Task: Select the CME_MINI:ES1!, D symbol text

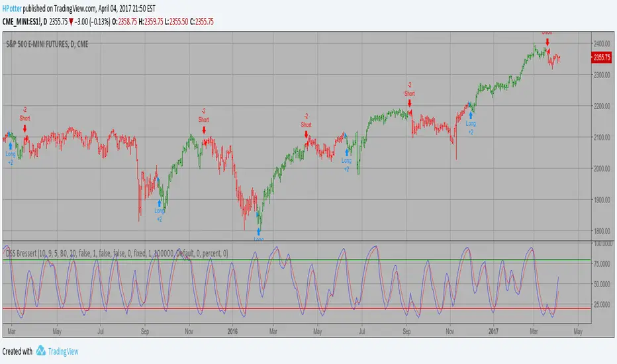Action: pyautogui.click(x=24, y=22)
